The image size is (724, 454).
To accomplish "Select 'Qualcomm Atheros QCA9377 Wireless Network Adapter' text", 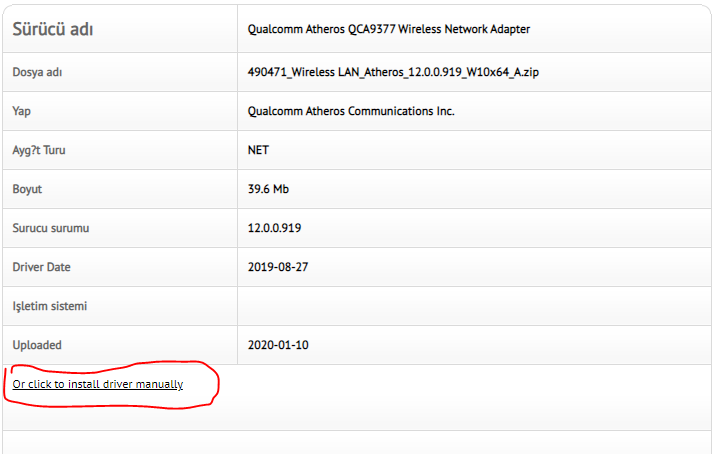I will pyautogui.click(x=389, y=29).
